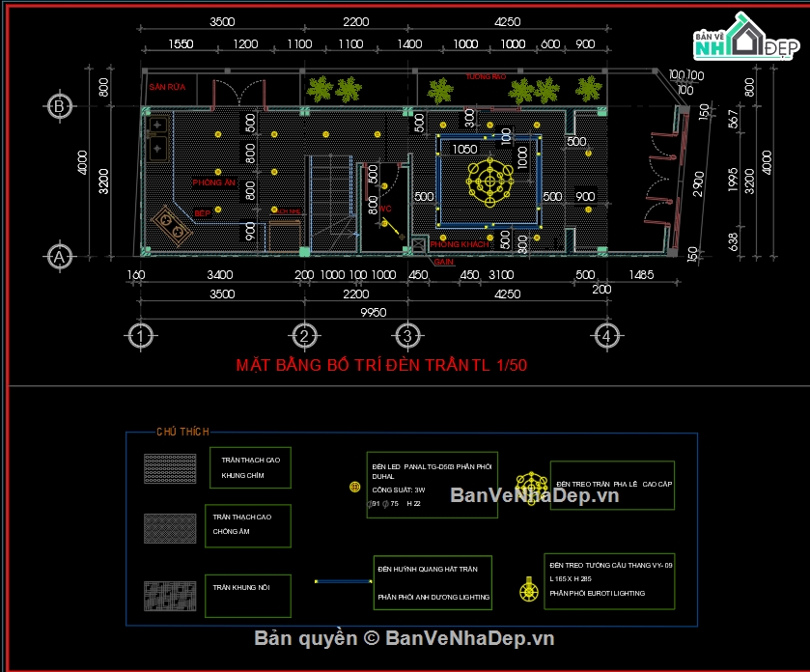Click grid axis bubble A

[x=60, y=257]
